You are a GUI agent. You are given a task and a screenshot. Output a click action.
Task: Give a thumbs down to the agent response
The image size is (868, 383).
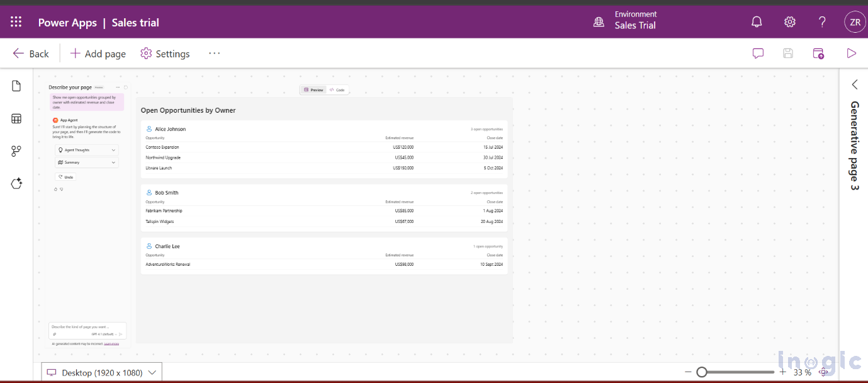pyautogui.click(x=62, y=190)
